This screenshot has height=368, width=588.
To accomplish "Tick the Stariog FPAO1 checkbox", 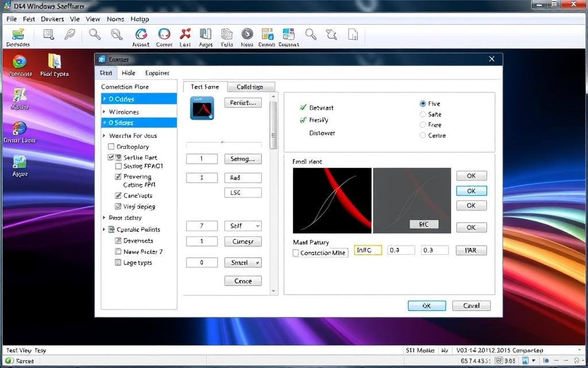I will [x=118, y=166].
